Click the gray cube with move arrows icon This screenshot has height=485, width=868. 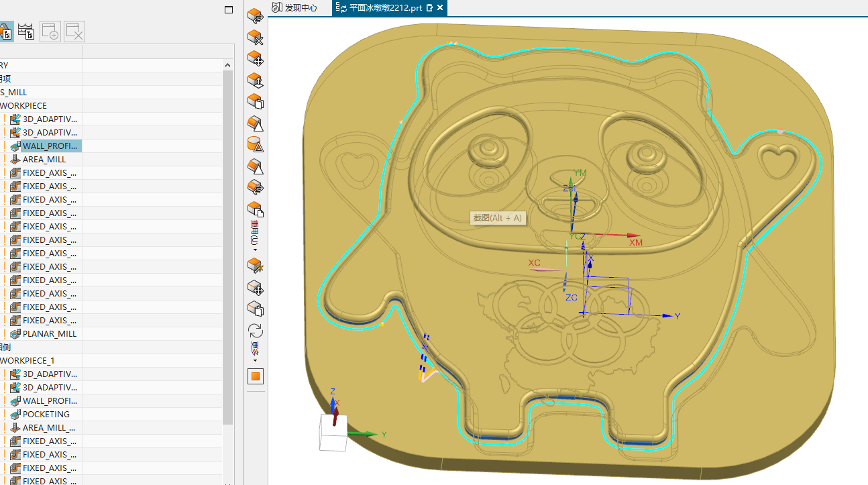coord(255,288)
